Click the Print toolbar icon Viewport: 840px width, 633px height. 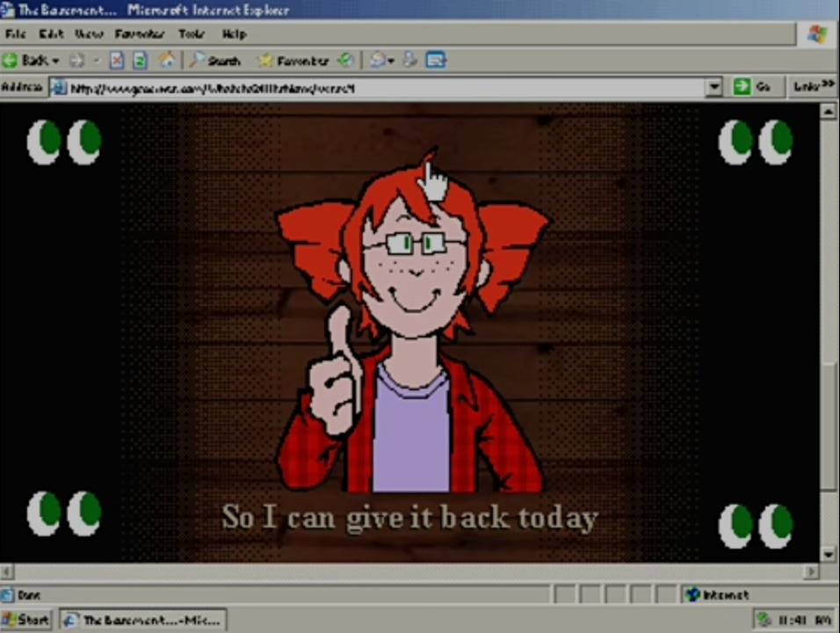[x=410, y=61]
